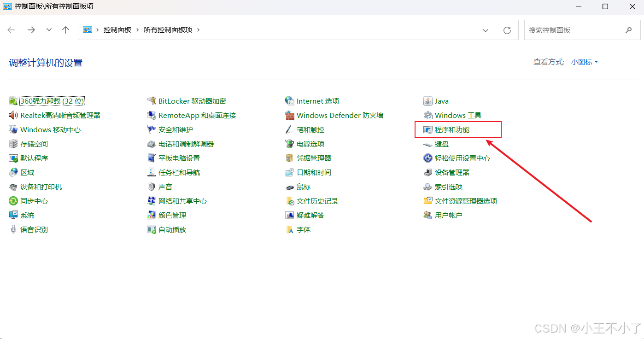The height and width of the screenshot is (339, 644).
Task: Click the 同步中心 green icon
Action: click(x=13, y=201)
